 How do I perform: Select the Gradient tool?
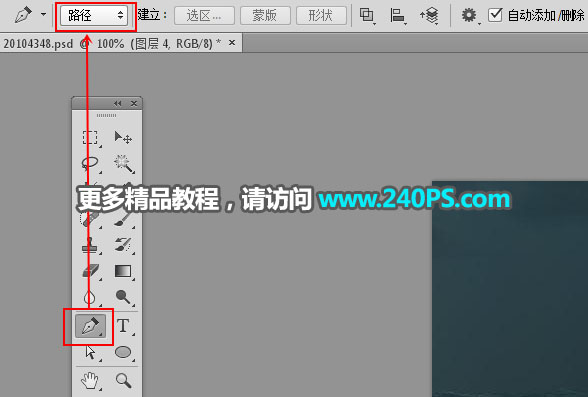pos(123,271)
